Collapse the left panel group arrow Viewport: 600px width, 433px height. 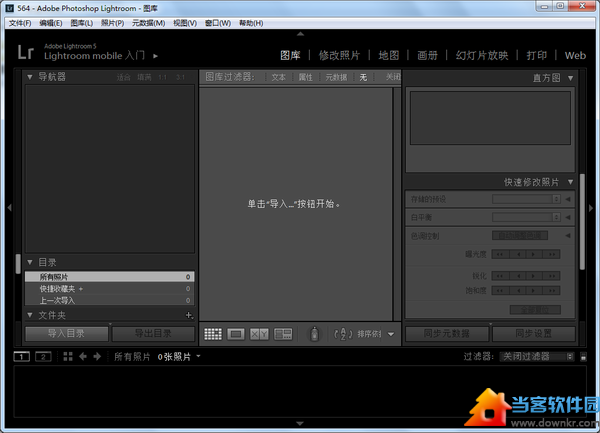(10, 208)
